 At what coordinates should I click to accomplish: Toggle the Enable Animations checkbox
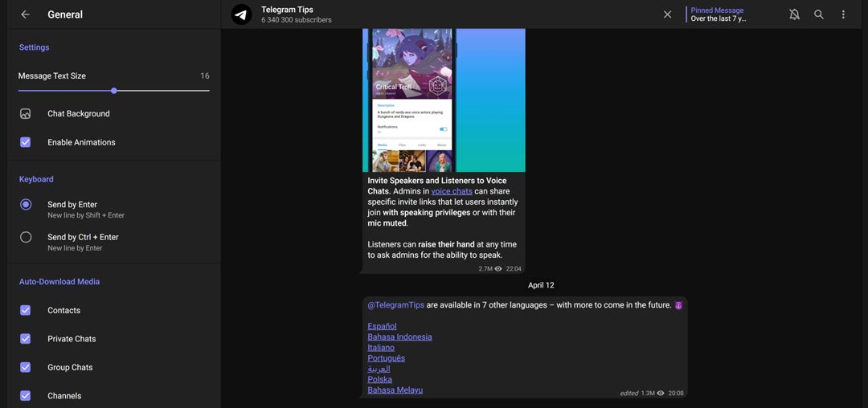[x=26, y=142]
